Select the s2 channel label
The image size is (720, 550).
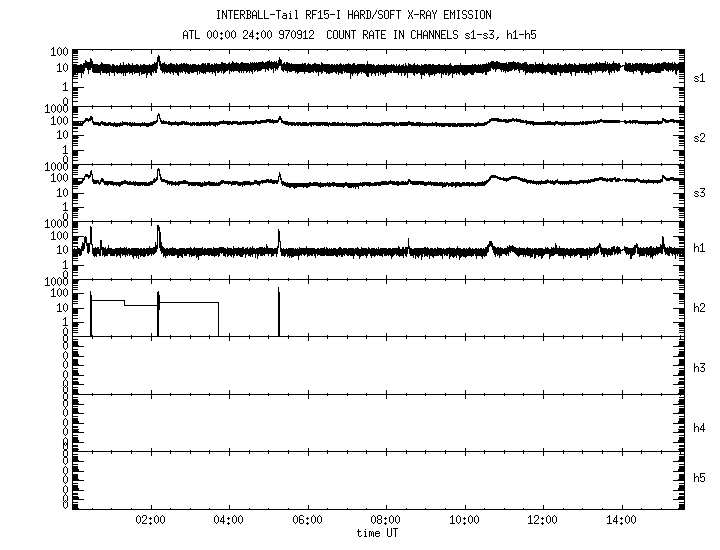tap(699, 138)
